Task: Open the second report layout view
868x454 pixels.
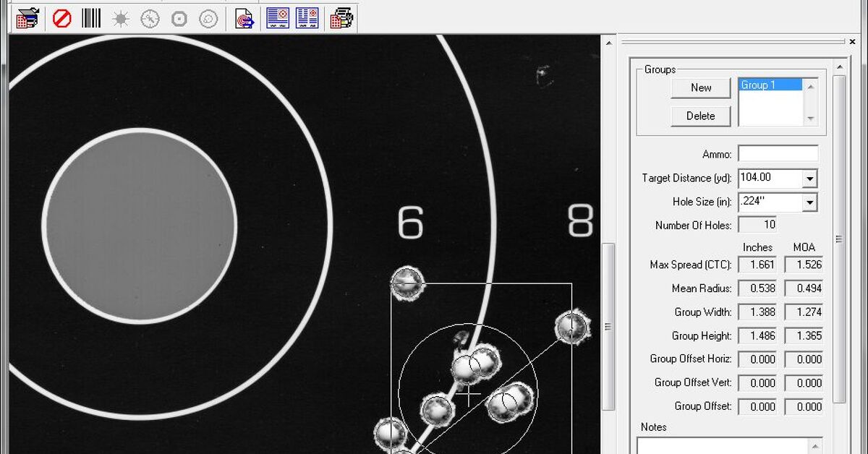Action: coord(307,18)
